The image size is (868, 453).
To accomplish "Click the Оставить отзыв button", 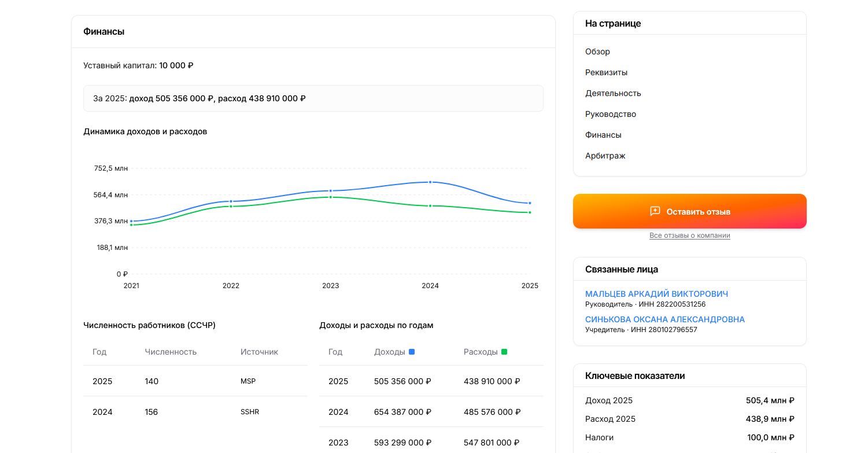I will (690, 211).
